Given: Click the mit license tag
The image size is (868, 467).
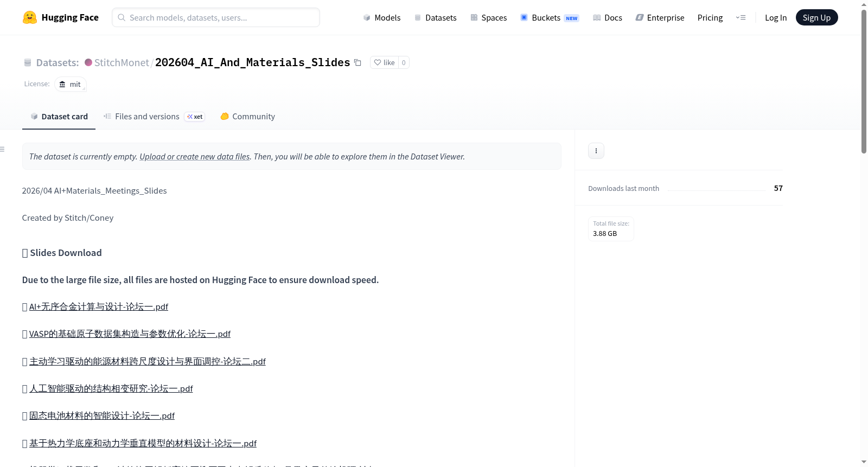Looking at the screenshot, I should pyautogui.click(x=71, y=84).
